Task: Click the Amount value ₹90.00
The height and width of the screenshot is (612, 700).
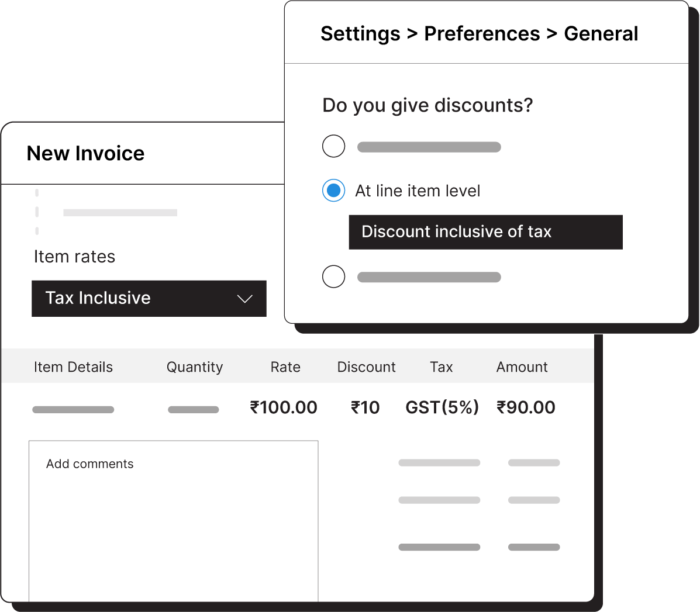Action: point(526,407)
